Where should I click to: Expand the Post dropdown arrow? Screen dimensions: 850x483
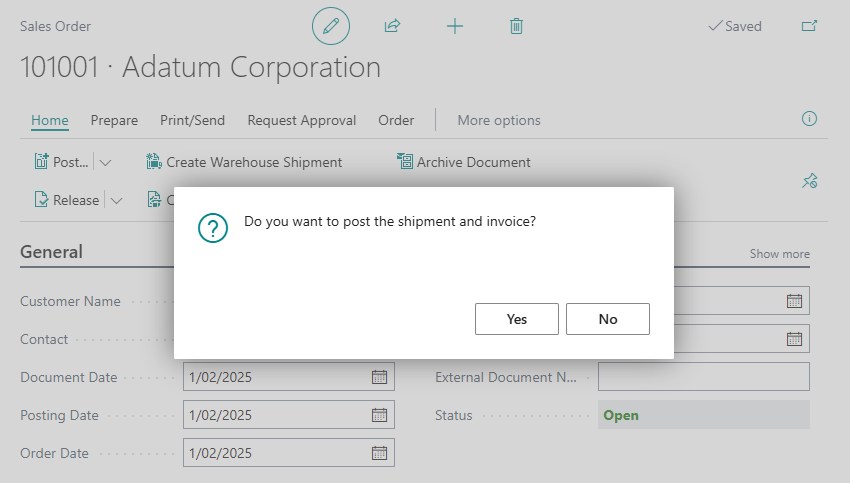click(x=105, y=162)
